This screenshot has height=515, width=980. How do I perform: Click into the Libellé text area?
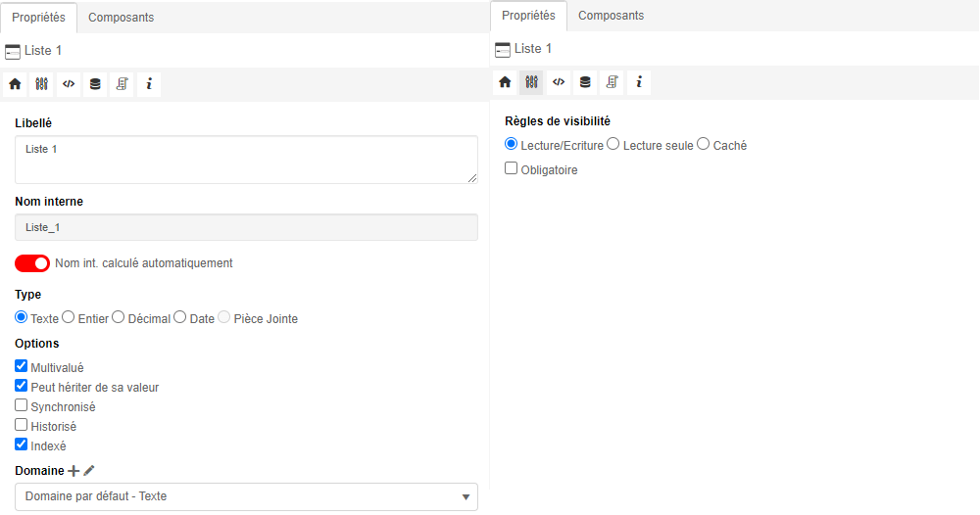[246, 160]
